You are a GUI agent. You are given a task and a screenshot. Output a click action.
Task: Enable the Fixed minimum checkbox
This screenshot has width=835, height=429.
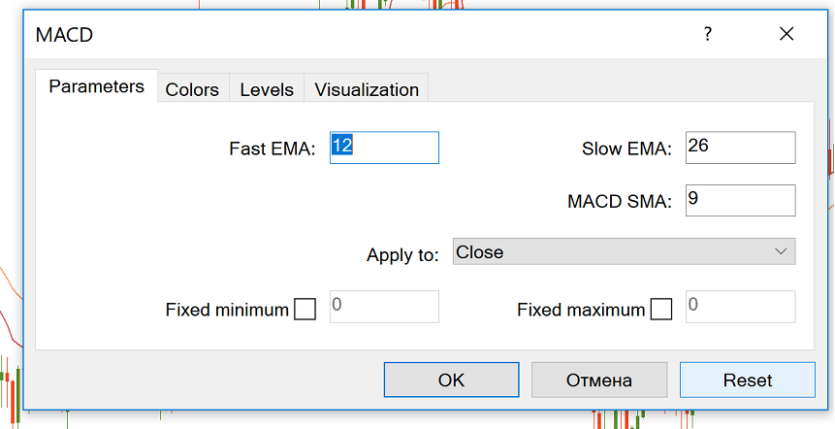305,310
